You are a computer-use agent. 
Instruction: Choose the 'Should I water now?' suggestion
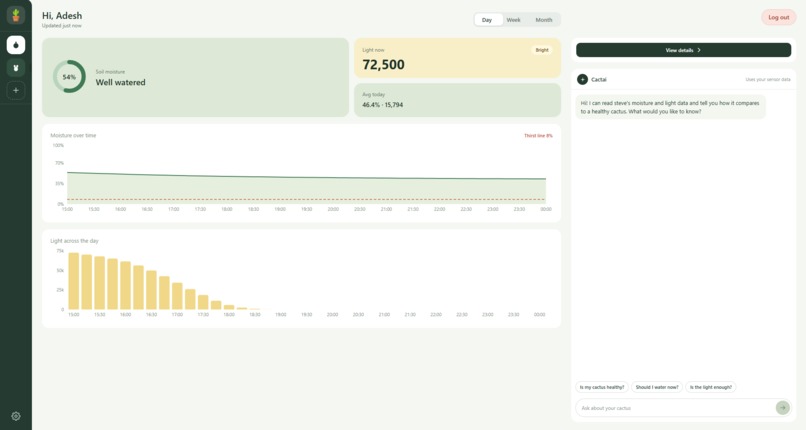657,387
